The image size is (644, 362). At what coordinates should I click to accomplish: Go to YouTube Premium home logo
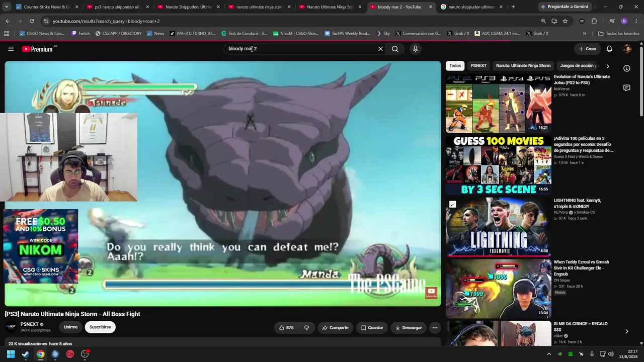point(37,49)
